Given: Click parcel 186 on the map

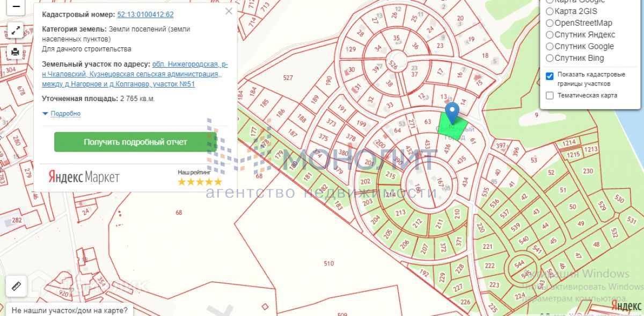Looking at the screenshot, I should tap(280, 113).
